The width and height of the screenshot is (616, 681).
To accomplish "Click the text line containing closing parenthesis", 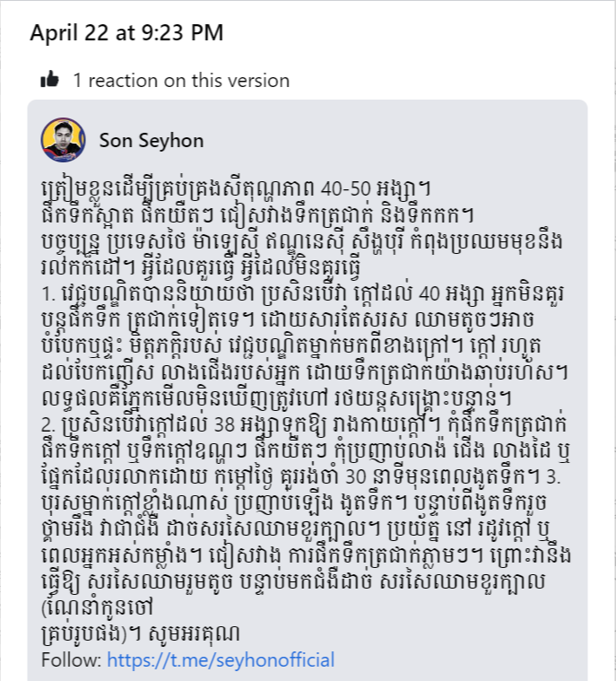I will [140, 633].
